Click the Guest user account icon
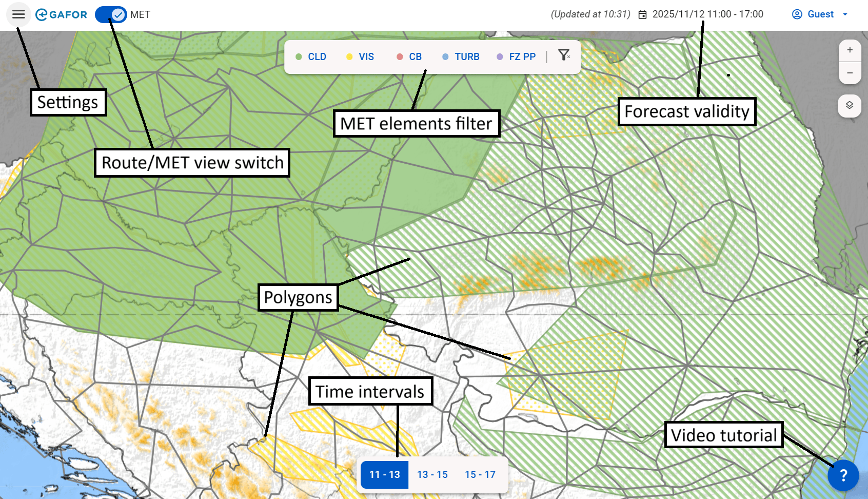The height and width of the screenshot is (499, 868). click(797, 14)
